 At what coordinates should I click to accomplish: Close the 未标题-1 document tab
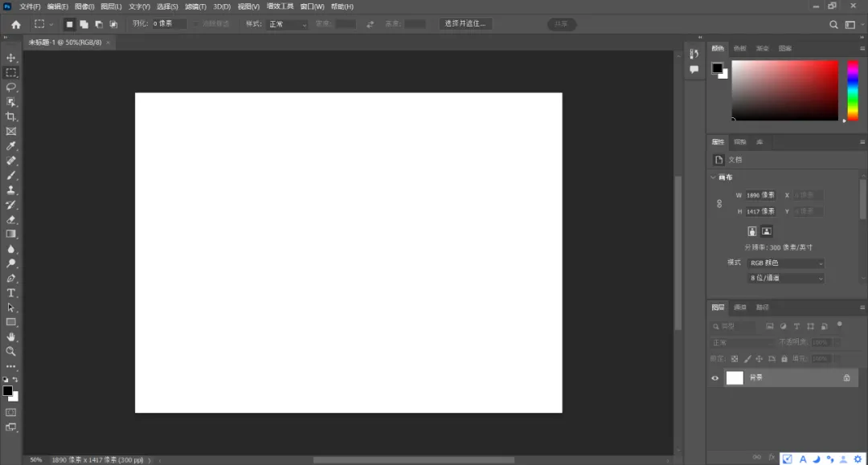(108, 43)
